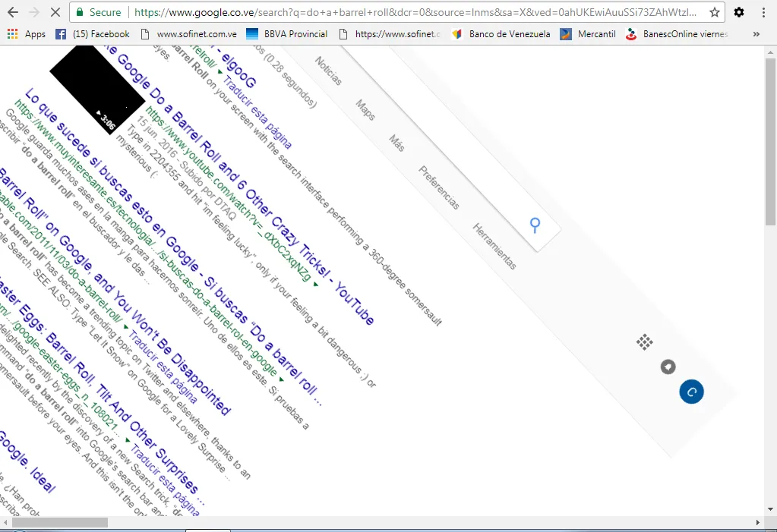Open the rotated blue account avatar
The height and width of the screenshot is (532, 777).
pyautogui.click(x=691, y=392)
